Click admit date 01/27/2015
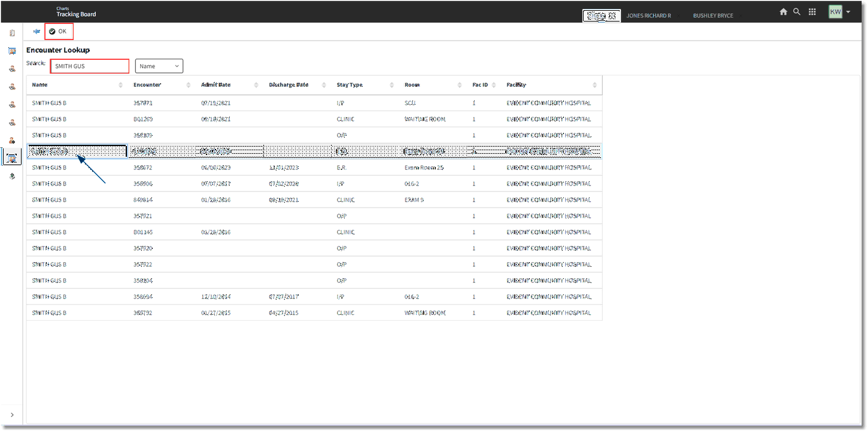 (216, 313)
